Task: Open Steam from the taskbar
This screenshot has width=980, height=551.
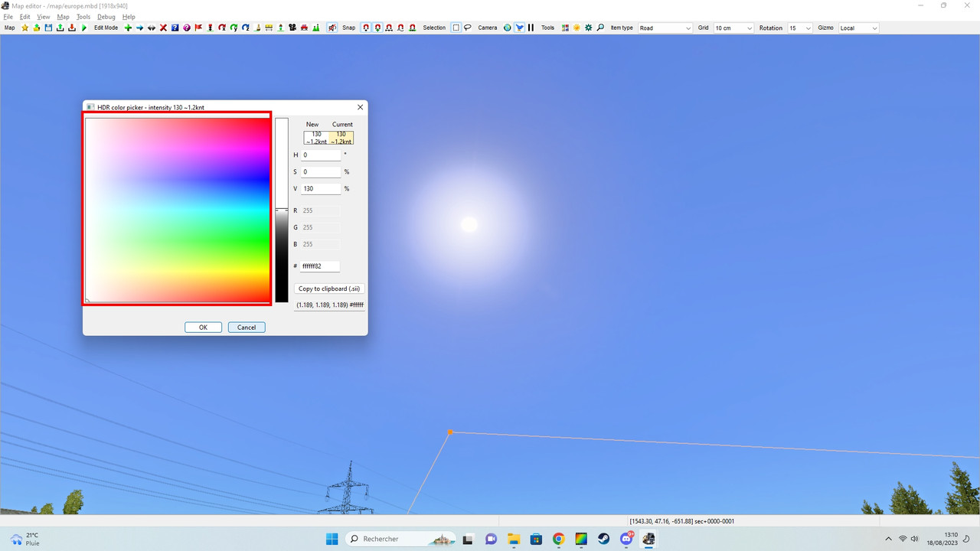Action: [604, 539]
